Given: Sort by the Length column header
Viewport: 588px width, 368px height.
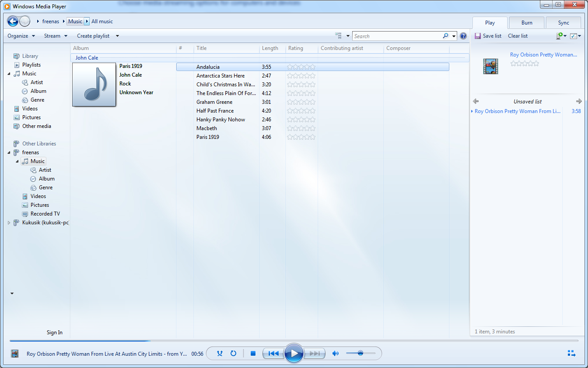Looking at the screenshot, I should point(272,48).
